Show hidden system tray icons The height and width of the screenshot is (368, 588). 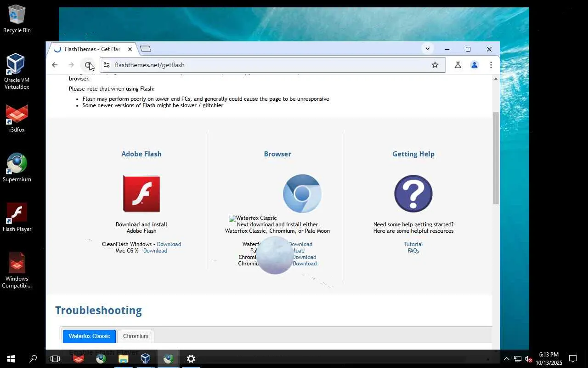pos(507,359)
